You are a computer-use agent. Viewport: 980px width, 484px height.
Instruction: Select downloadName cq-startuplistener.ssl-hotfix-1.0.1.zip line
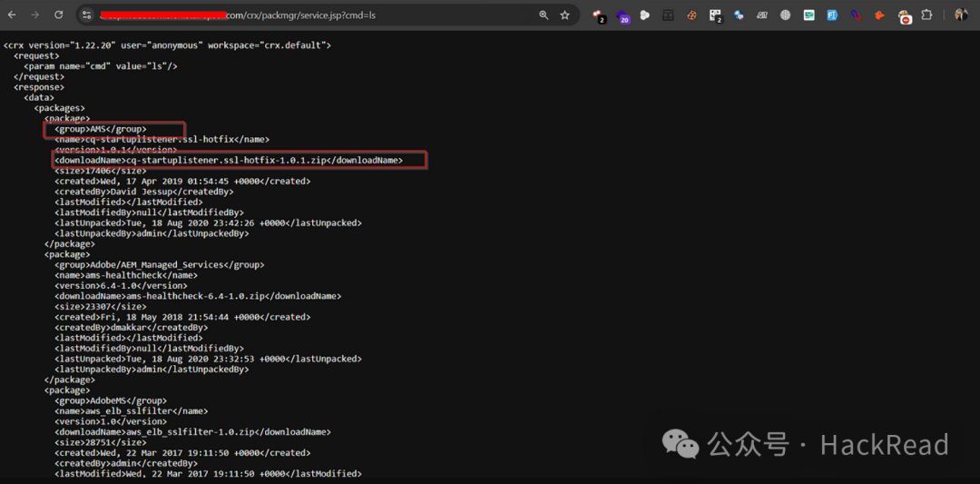229,160
